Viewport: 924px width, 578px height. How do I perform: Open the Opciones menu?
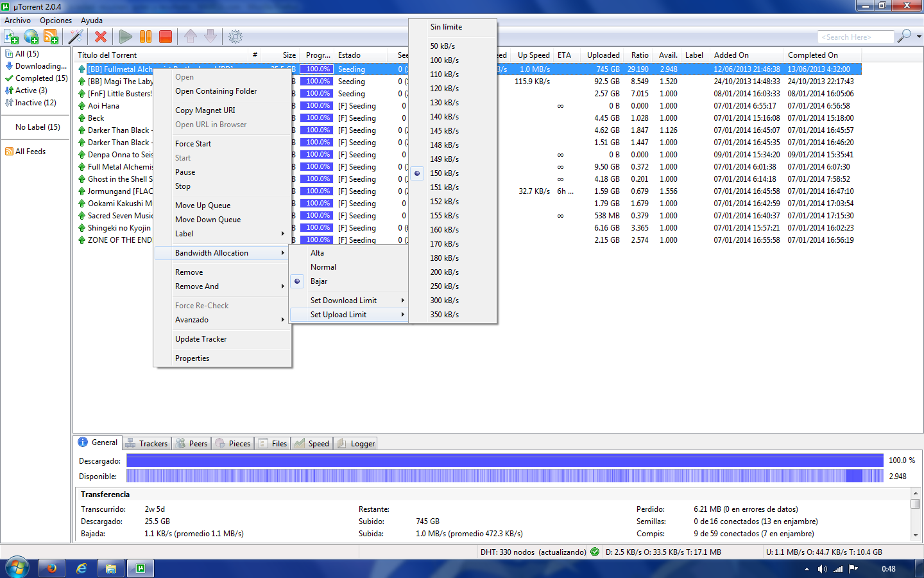[x=56, y=21]
